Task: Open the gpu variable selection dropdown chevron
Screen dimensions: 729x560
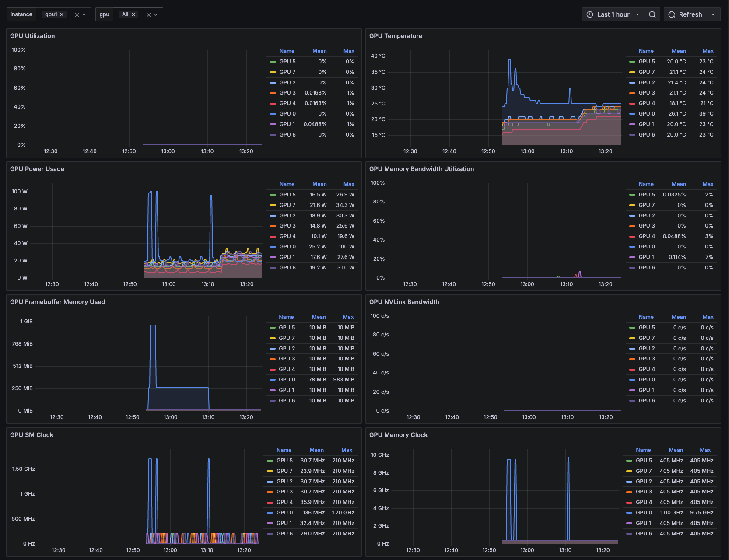Action: 156,14
